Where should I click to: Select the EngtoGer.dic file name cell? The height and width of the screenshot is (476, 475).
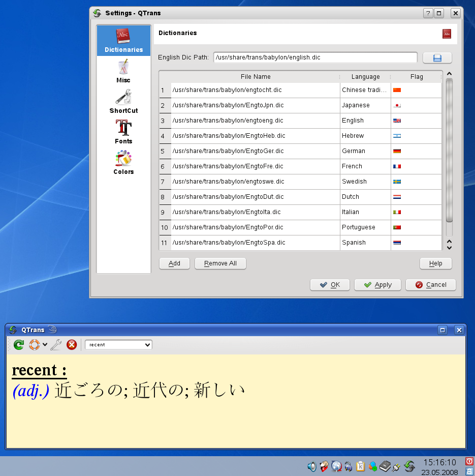(x=256, y=151)
